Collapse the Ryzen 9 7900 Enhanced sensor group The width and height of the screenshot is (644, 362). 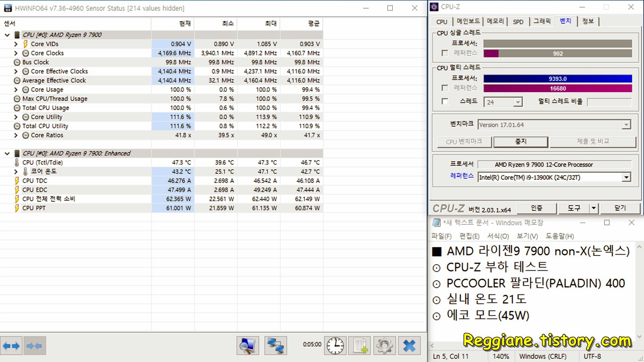[7, 153]
